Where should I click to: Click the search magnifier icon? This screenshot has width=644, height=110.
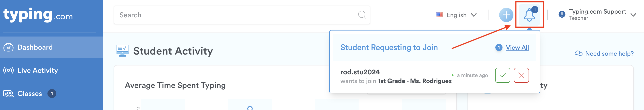click(362, 15)
